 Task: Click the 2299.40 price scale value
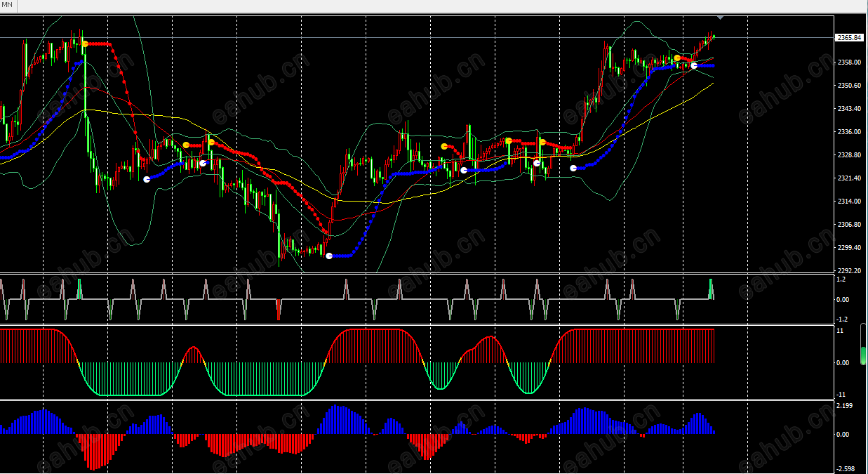coord(849,248)
